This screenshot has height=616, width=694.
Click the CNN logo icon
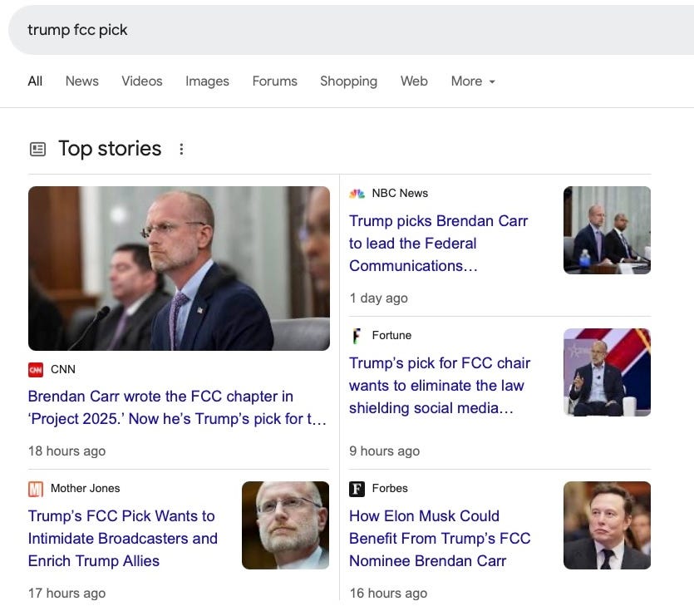click(36, 369)
